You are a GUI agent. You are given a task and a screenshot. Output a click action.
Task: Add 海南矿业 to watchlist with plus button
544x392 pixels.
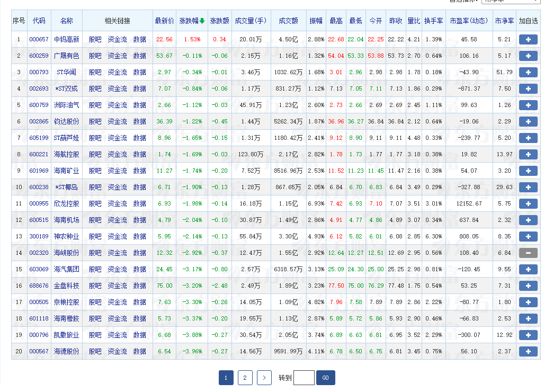pyautogui.click(x=528, y=171)
